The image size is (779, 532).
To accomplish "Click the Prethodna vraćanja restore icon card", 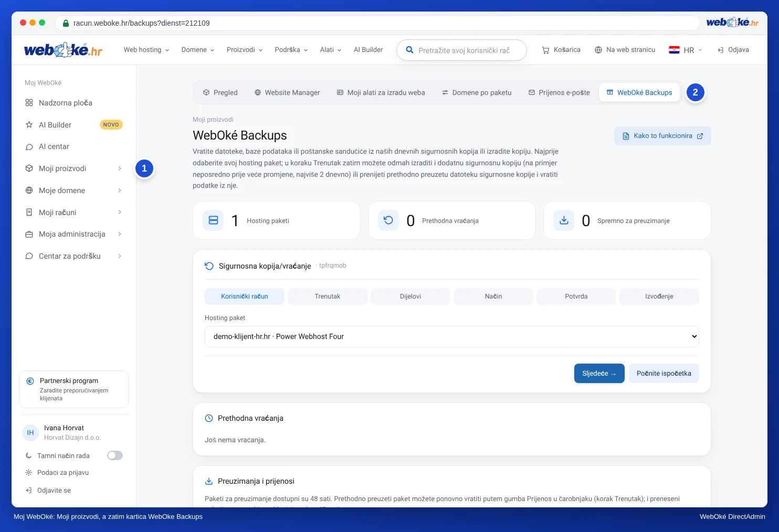I will pos(388,220).
